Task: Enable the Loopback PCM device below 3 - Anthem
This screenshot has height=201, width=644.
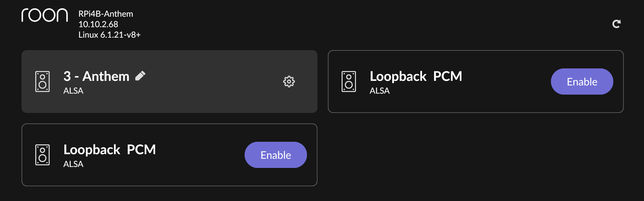Action: click(x=276, y=155)
